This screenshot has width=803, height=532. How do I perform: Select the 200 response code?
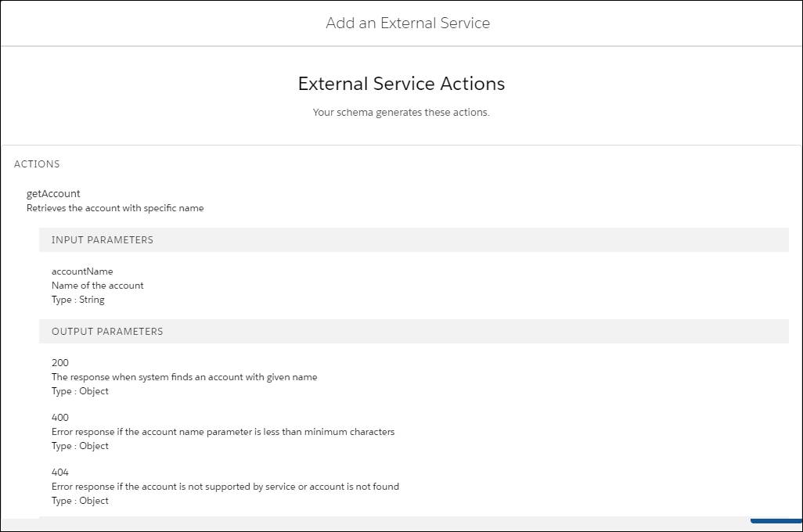click(60, 362)
